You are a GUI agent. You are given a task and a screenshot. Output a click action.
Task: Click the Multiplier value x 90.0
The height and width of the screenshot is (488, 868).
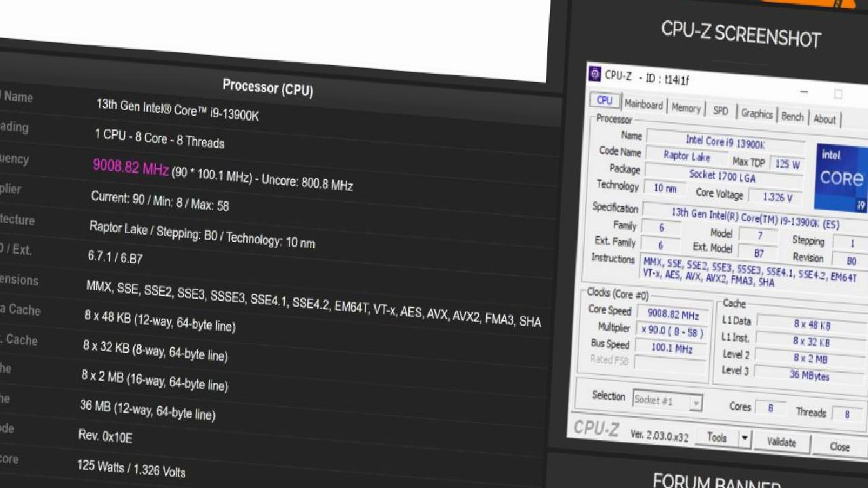[672, 332]
